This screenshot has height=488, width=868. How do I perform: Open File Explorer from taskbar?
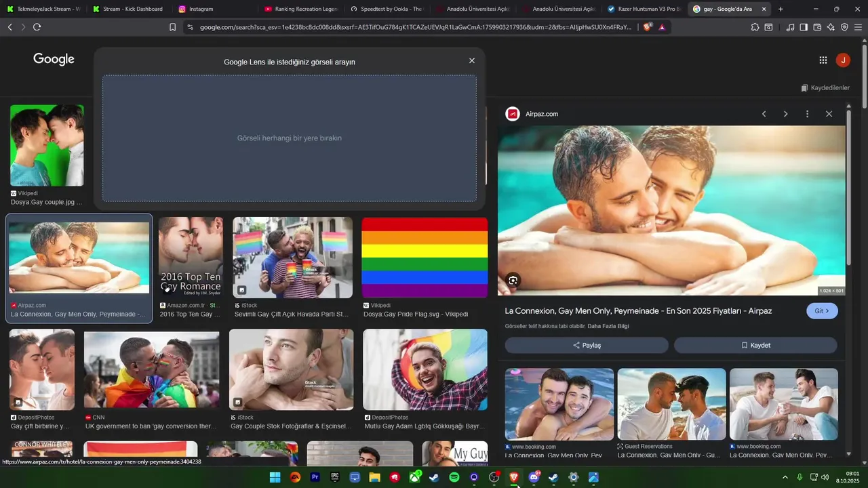374,477
